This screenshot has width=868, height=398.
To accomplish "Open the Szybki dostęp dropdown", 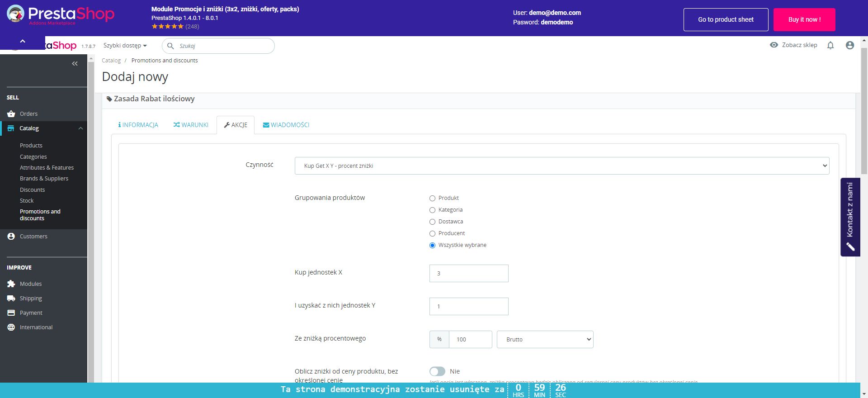I will tap(125, 46).
